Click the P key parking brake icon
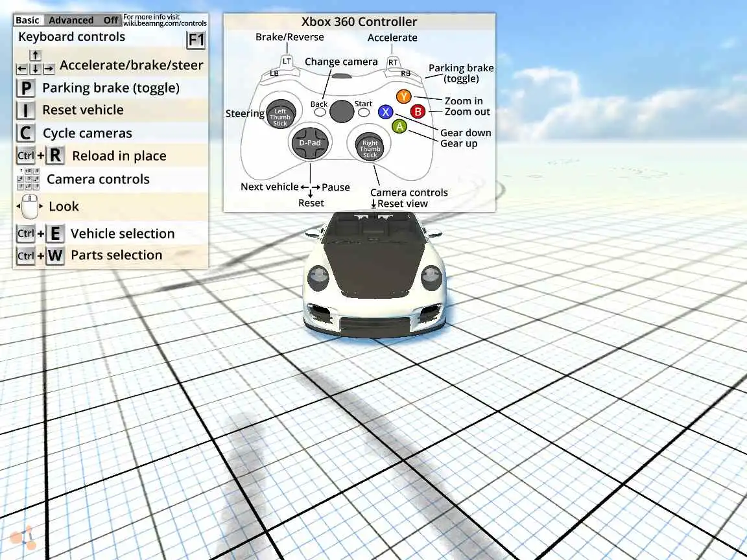Image resolution: width=747 pixels, height=560 pixels. [26, 88]
